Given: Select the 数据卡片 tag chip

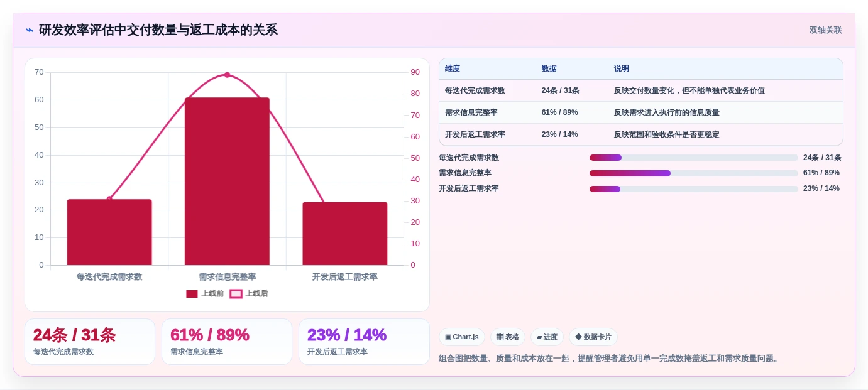Looking at the screenshot, I should pyautogui.click(x=593, y=337).
